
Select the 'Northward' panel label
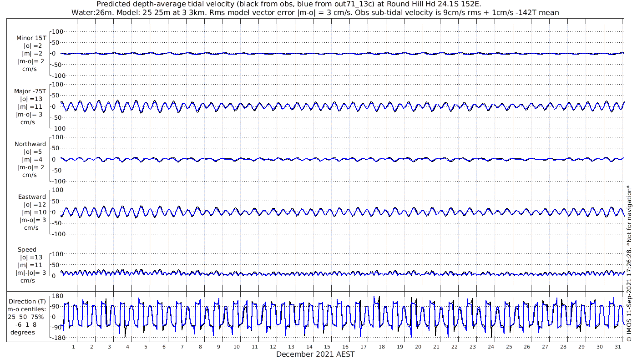coord(30,144)
